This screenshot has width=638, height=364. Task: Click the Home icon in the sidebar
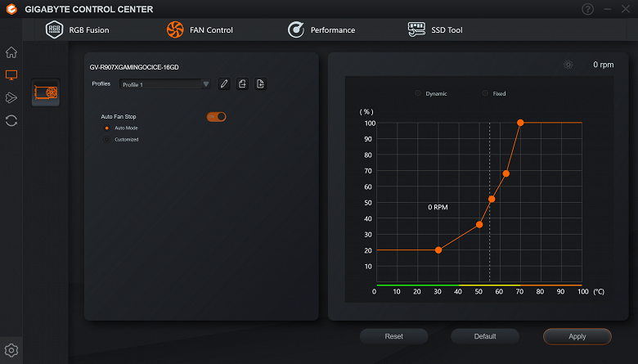coord(11,52)
